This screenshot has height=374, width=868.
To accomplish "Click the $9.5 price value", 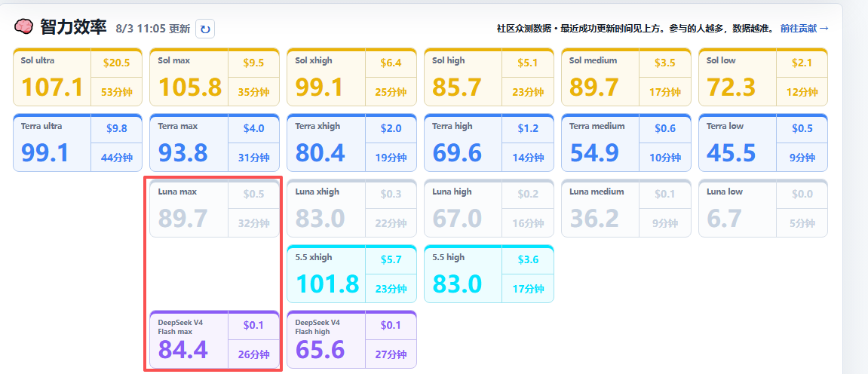I will click(x=253, y=63).
